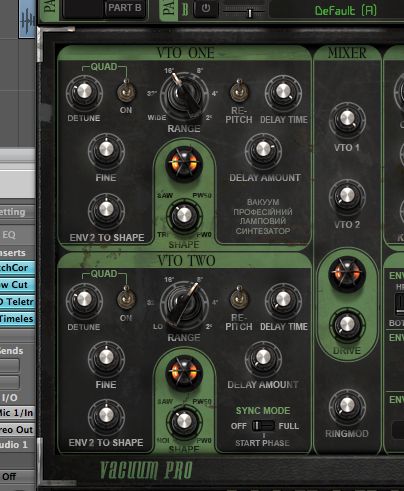Toggle the VTO Two Re-Pitch switch
The height and width of the screenshot is (491, 404).
(239, 297)
